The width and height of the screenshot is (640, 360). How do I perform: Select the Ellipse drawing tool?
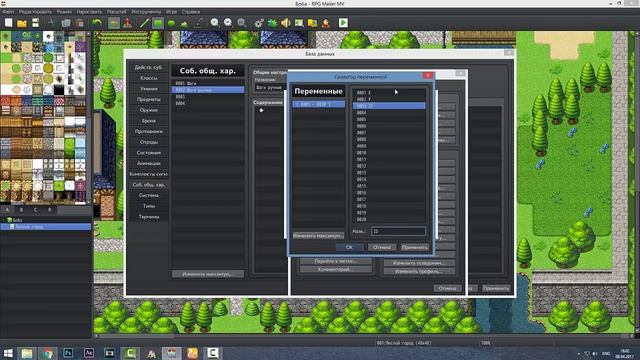click(171, 23)
